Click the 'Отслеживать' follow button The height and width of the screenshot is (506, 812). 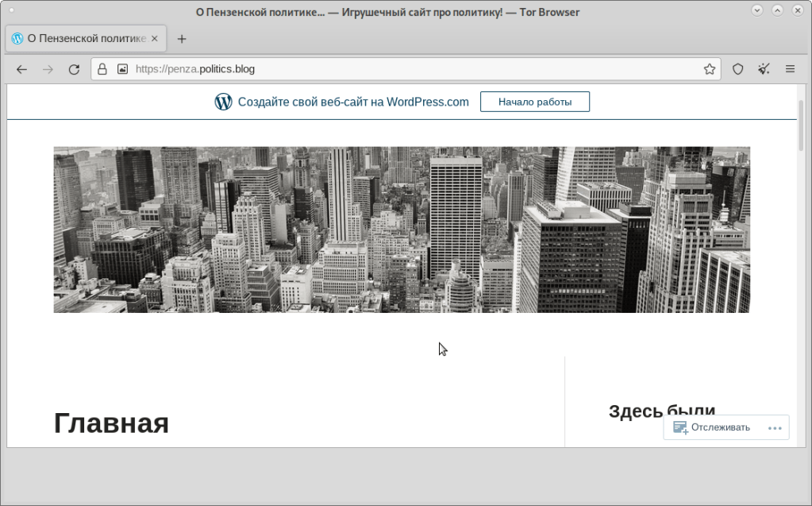712,427
